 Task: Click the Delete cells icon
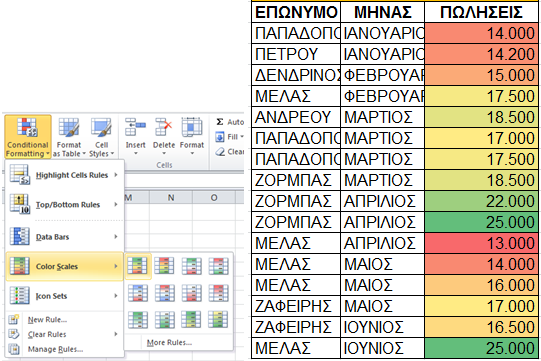(x=164, y=127)
